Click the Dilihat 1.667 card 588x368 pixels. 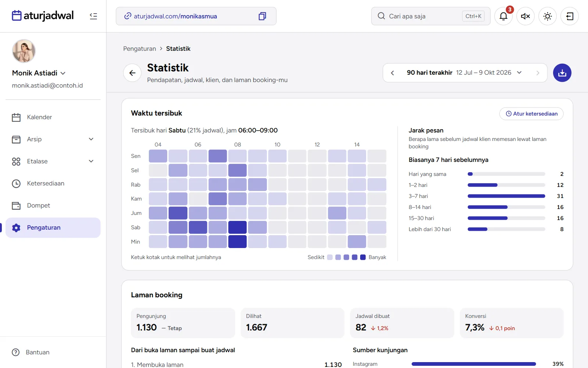293,323
